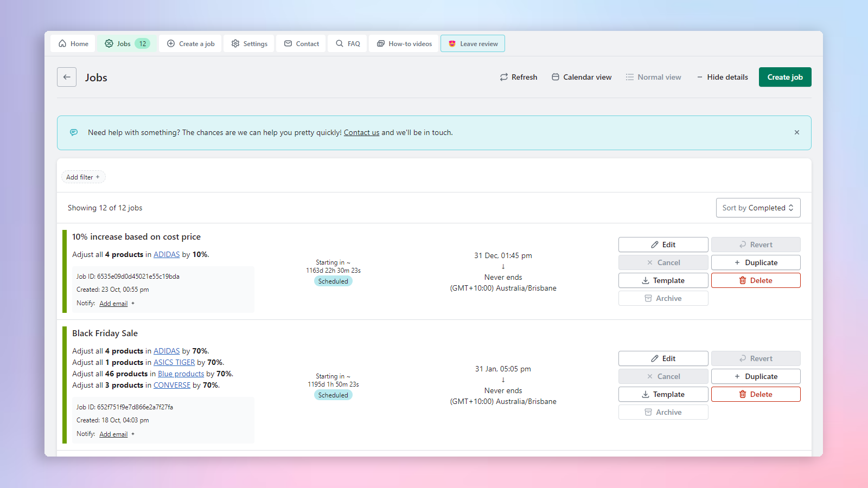Viewport: 868px width, 488px height.
Task: Switch to Calendar view
Action: click(582, 77)
